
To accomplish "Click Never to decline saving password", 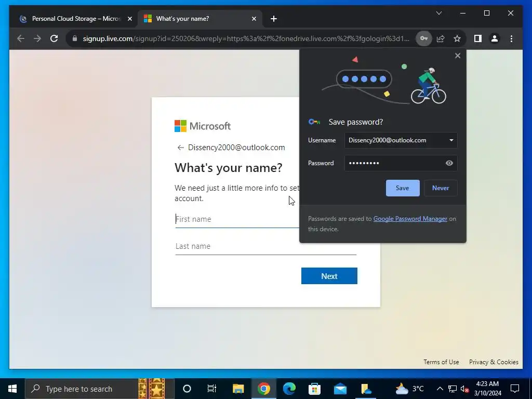I will 441,188.
